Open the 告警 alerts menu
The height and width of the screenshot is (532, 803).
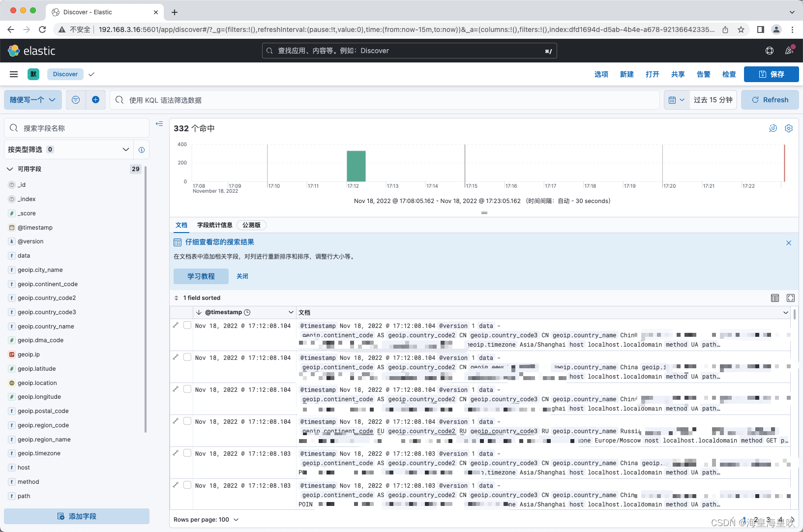click(x=704, y=74)
